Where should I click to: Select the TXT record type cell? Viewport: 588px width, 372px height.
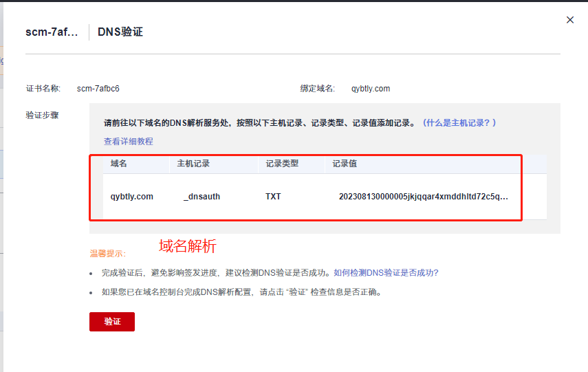coord(273,197)
